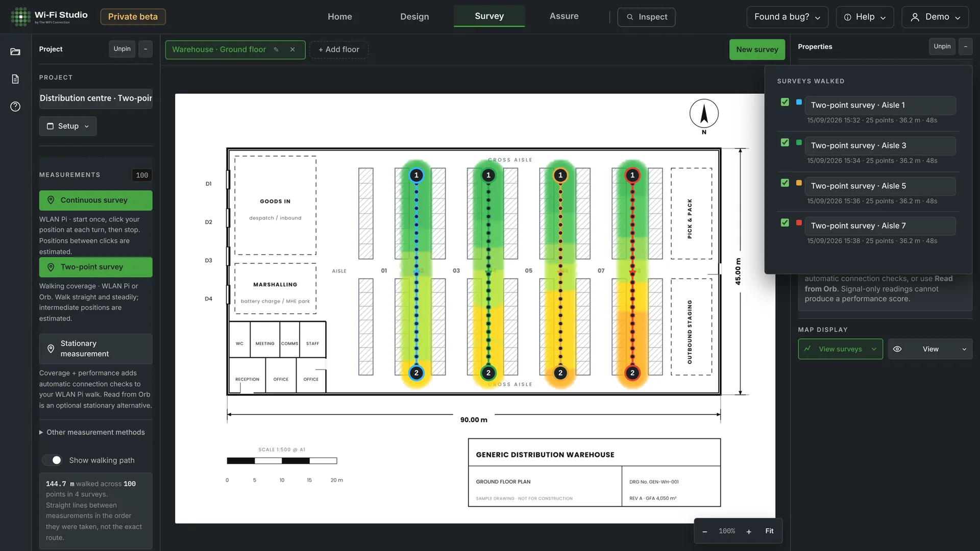Edit the project name field

click(96, 98)
